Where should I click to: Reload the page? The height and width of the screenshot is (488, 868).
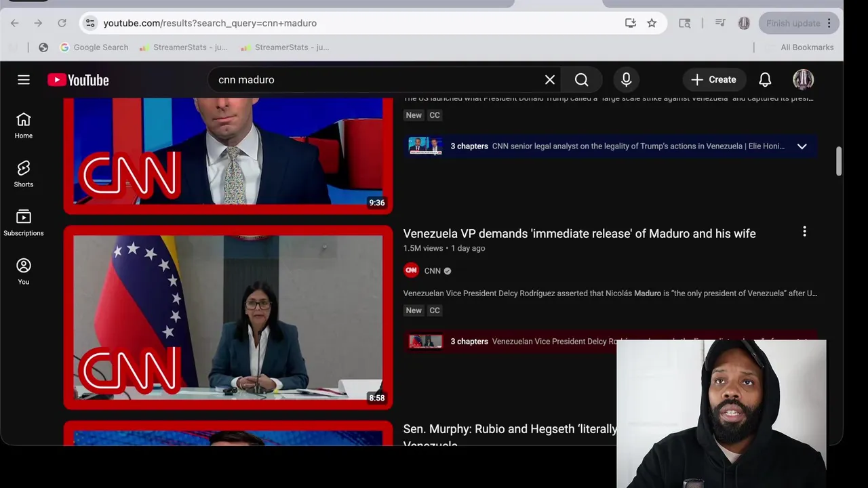[x=62, y=23]
